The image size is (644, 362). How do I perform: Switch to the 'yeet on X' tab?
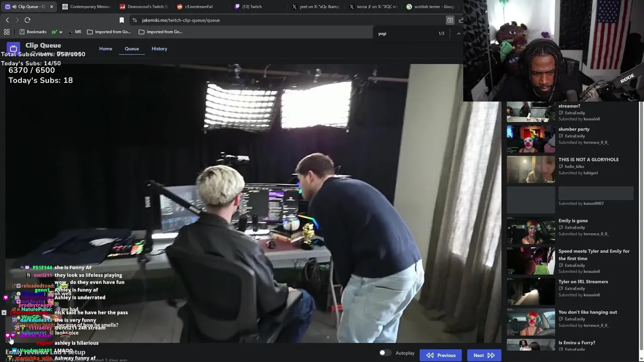(x=316, y=7)
